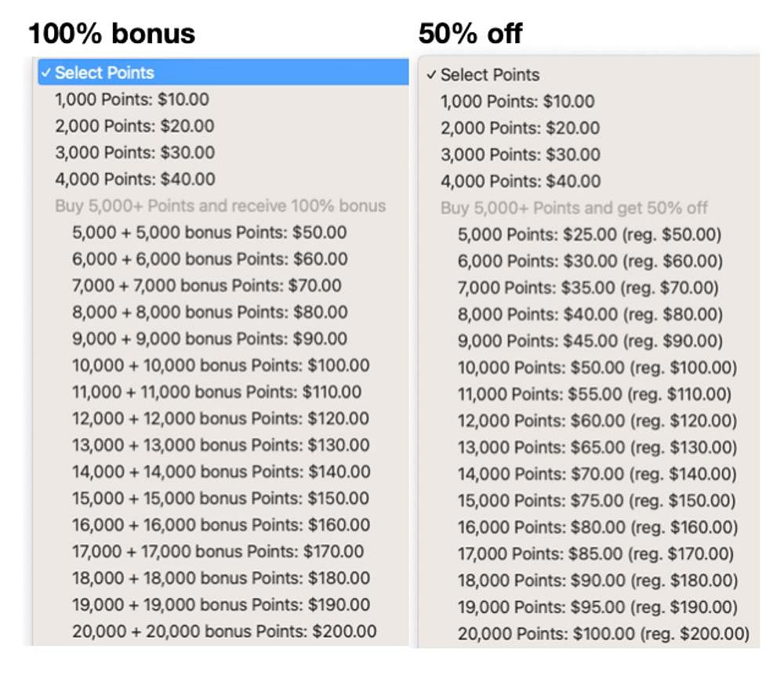784x674 pixels.
Task: Select highlighted Select Points in 100% bonus list
Action: coord(223,73)
